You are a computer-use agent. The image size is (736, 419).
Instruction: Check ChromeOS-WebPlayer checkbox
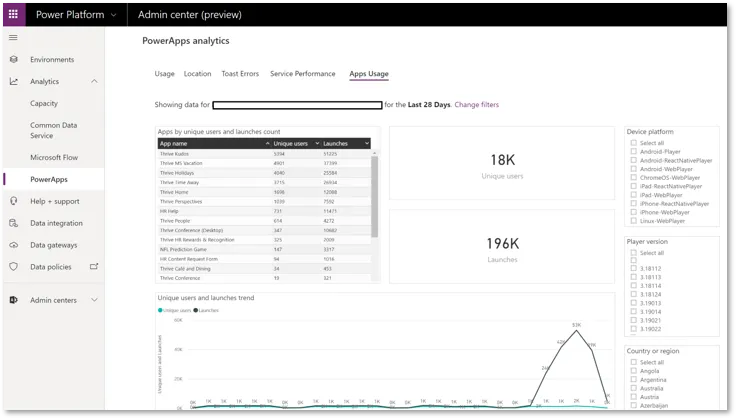tap(634, 177)
